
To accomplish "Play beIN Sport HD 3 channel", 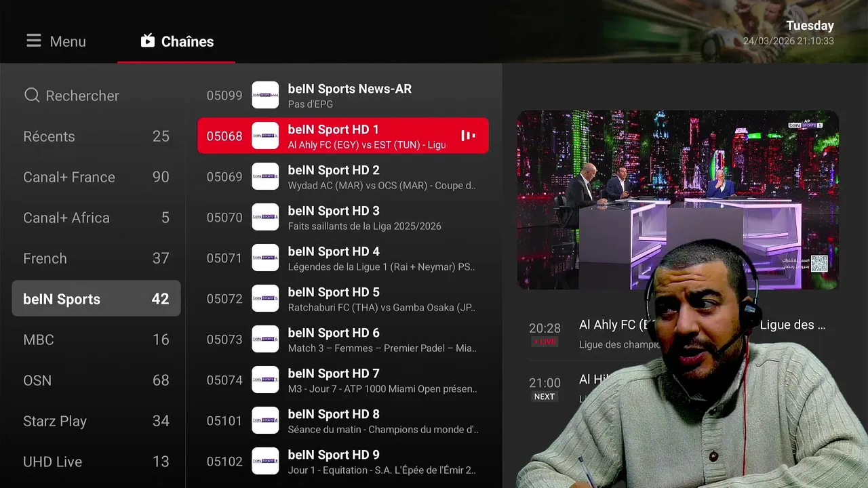I will [342, 217].
